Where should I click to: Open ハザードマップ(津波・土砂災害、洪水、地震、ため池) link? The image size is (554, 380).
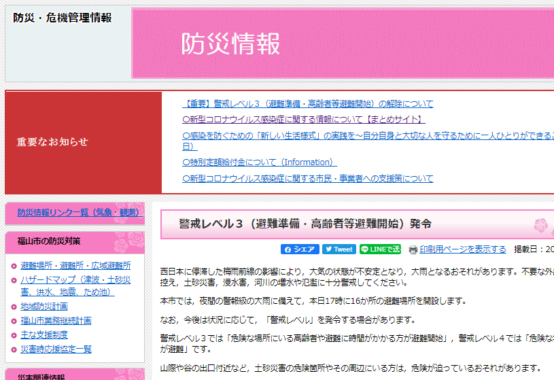tap(76, 286)
